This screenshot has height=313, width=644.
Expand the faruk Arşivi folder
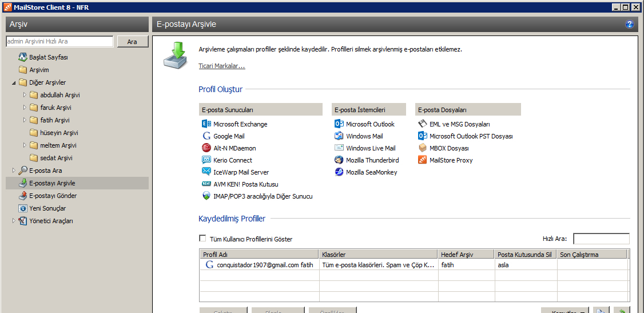25,108
